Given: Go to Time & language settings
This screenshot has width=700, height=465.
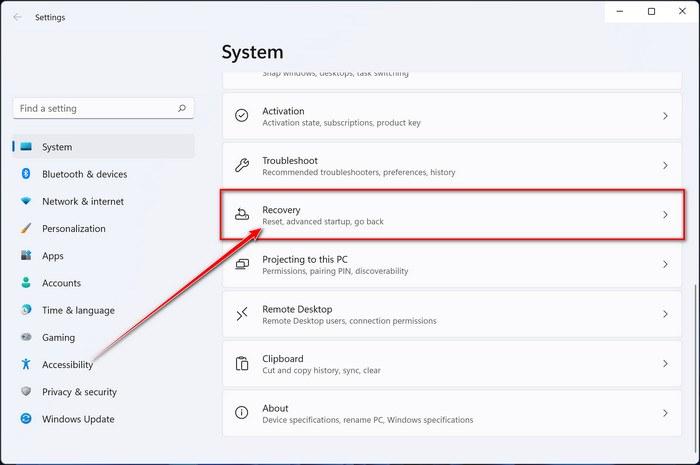Looking at the screenshot, I should pyautogui.click(x=78, y=310).
